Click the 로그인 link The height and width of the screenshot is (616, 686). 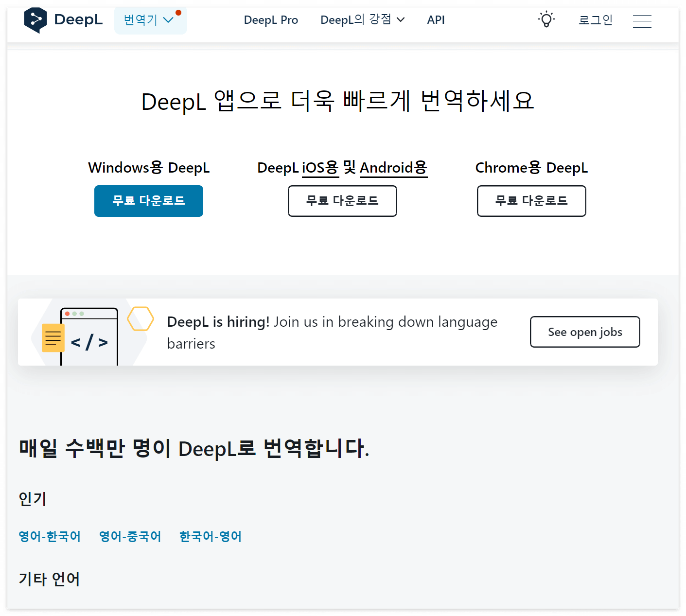(x=596, y=20)
